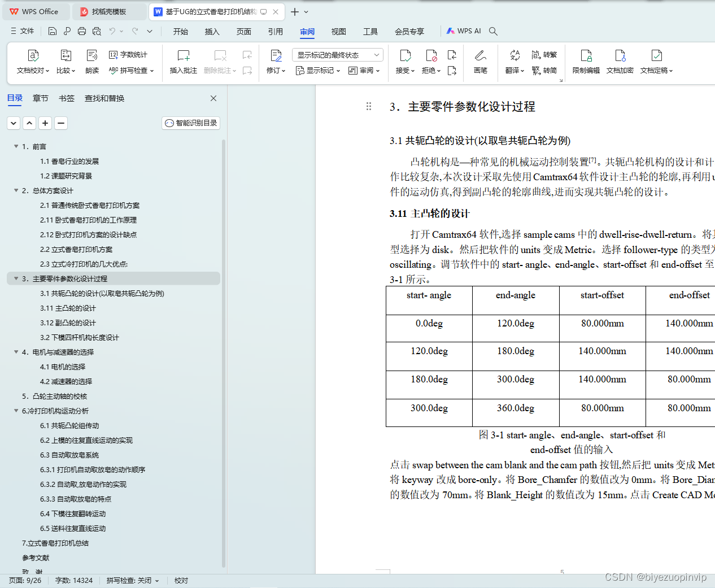The image size is (715, 588).
Task: Open the 开始 ribbon tab
Action: click(x=181, y=32)
